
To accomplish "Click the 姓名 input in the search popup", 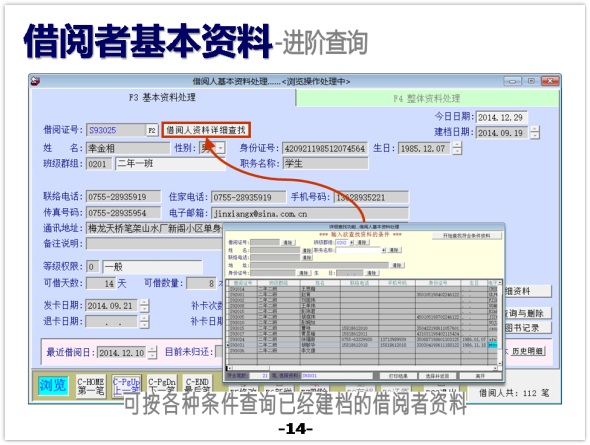I will tap(275, 250).
